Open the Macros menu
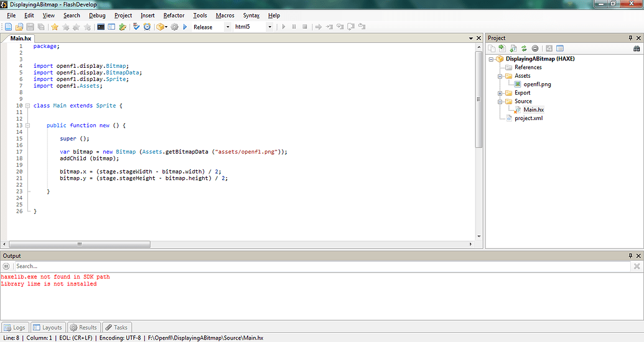644x342 pixels. click(x=225, y=15)
